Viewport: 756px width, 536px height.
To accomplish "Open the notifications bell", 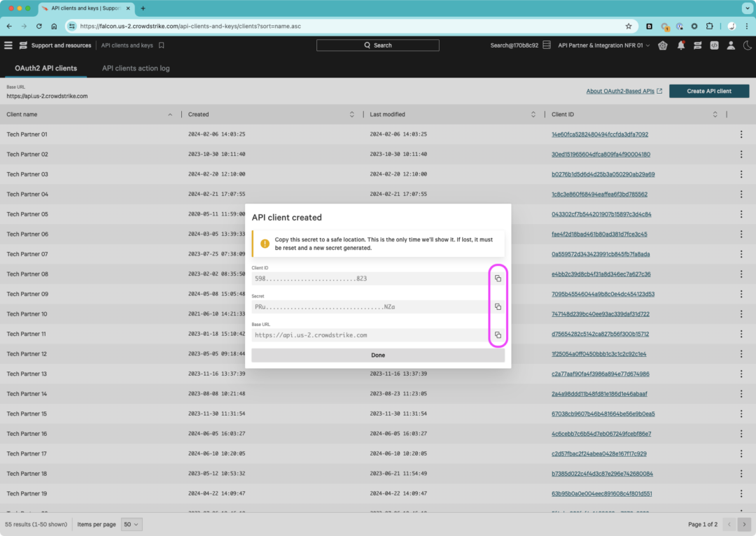I will (x=681, y=45).
